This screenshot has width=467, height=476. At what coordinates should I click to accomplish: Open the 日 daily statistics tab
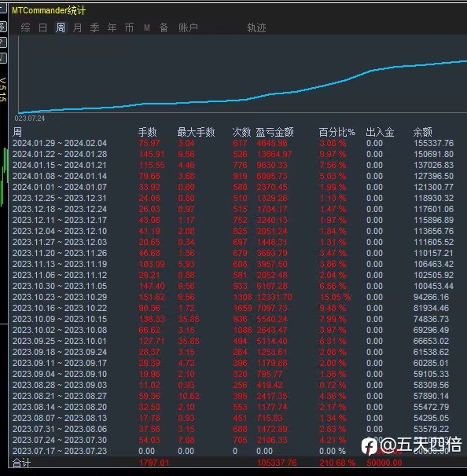(42, 28)
